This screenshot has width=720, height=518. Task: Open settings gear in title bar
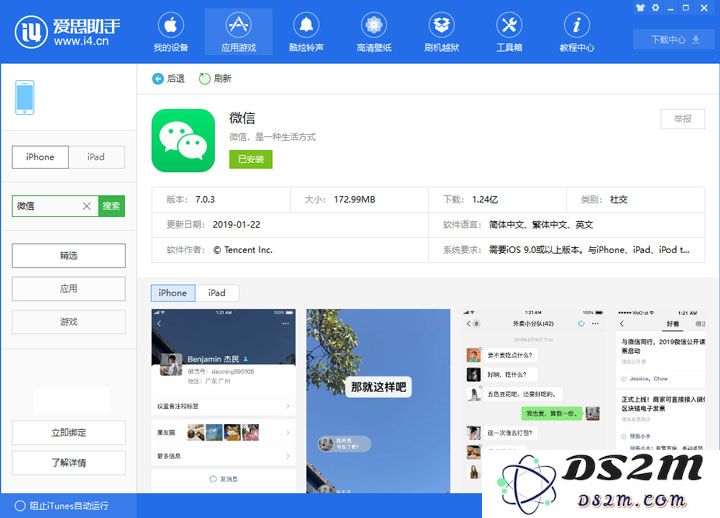click(655, 7)
